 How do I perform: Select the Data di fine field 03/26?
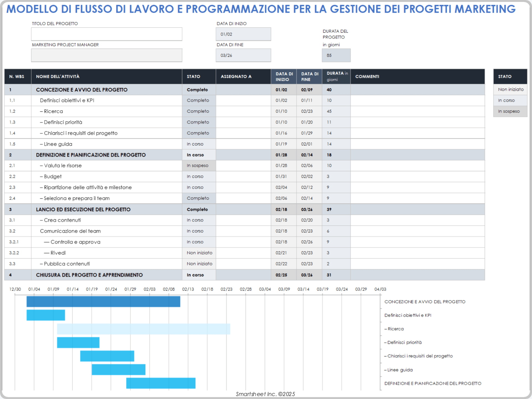243,55
